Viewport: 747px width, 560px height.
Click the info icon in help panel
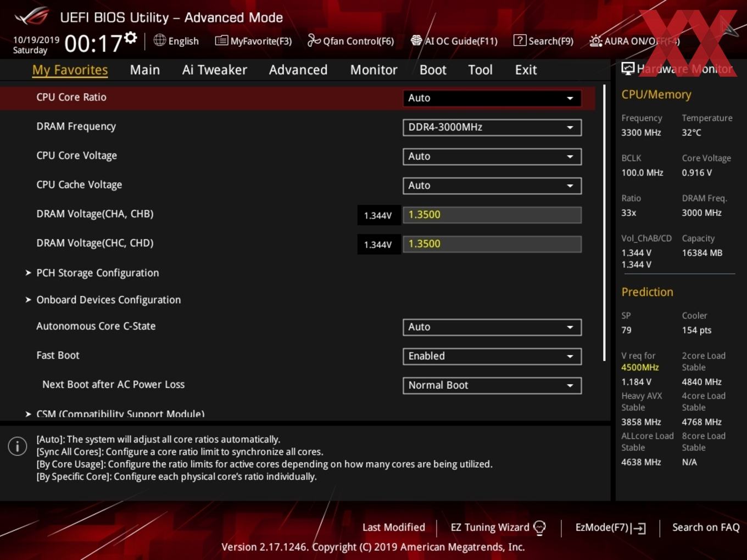tap(18, 446)
